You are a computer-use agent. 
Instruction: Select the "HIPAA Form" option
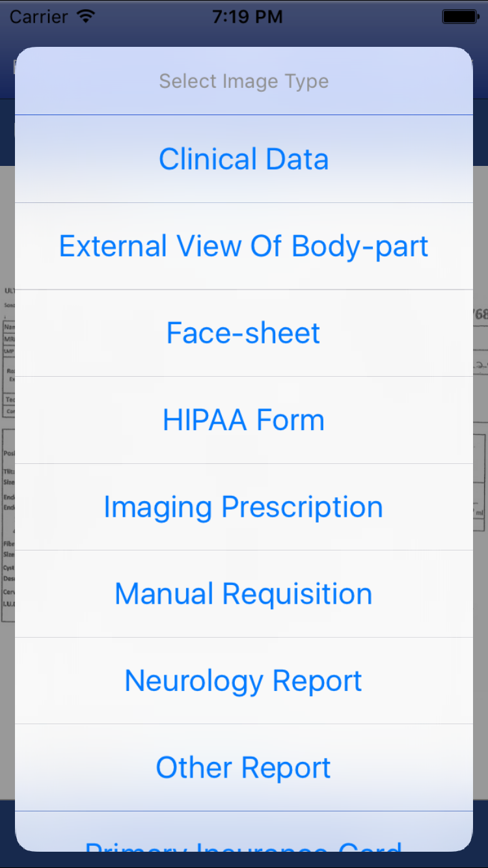243,420
